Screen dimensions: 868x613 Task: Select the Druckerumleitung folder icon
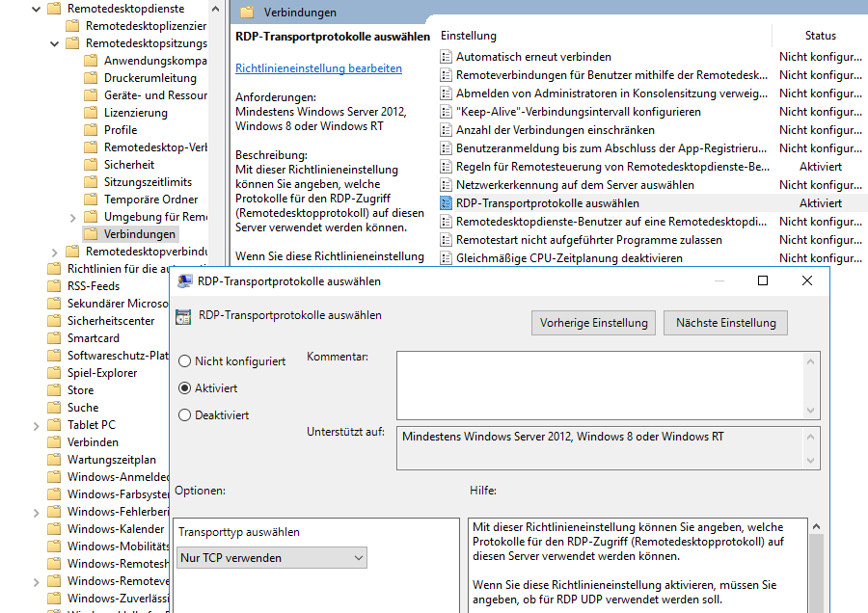(91, 78)
